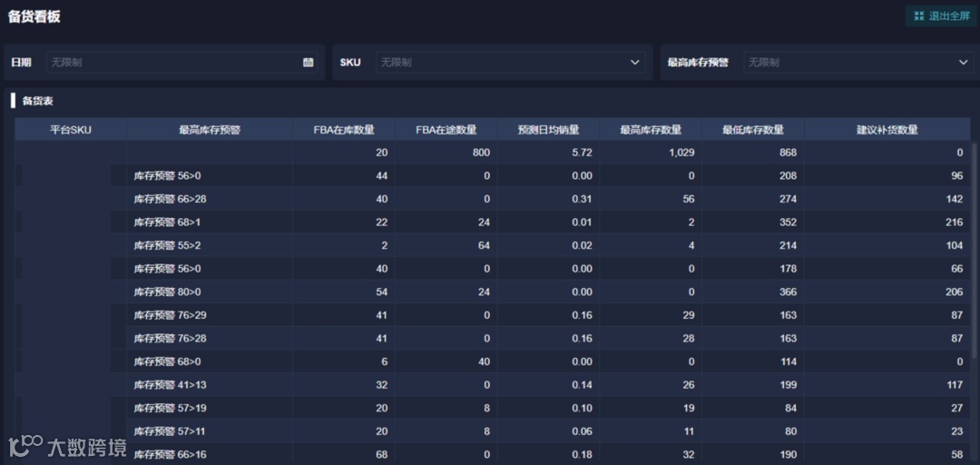Select the row 库存预警 68>1
The height and width of the screenshot is (465, 980).
493,223
